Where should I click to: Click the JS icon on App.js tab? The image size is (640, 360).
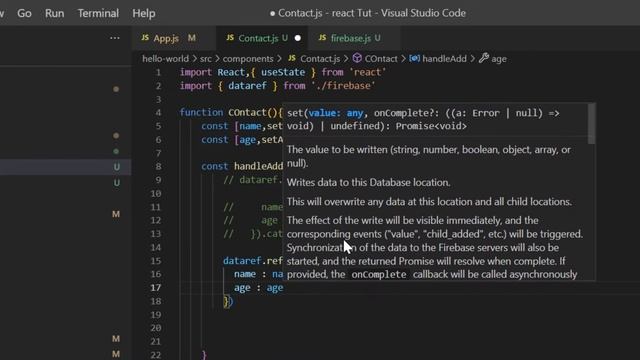145,38
